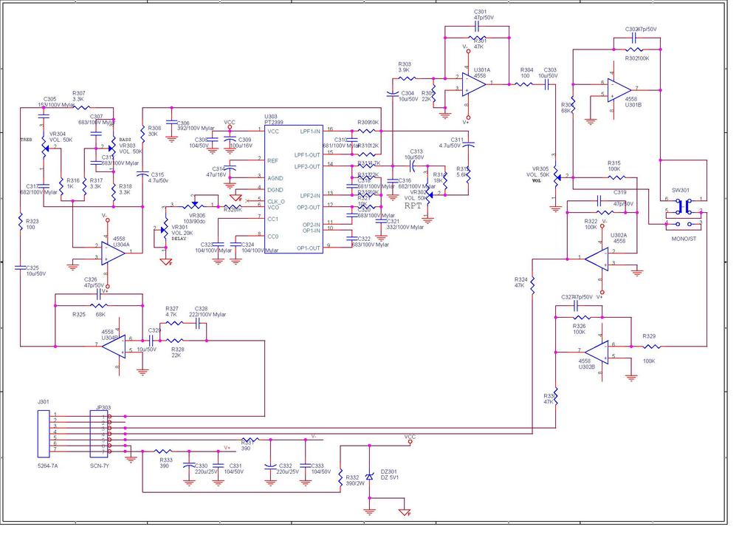The height and width of the screenshot is (535, 756).
Task: Click the AGND pin label
Action: point(275,178)
